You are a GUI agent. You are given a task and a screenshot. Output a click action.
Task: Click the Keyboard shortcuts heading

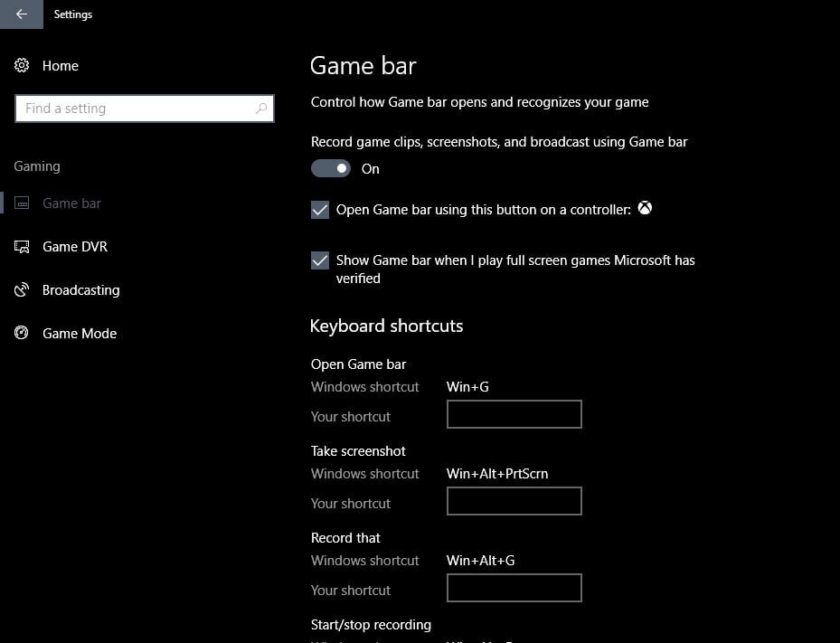point(386,326)
